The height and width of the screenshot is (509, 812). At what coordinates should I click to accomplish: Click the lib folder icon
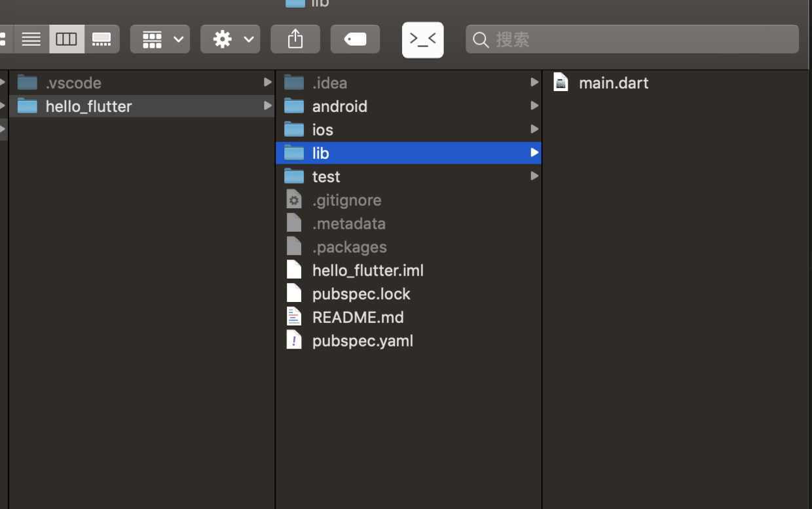(x=294, y=153)
